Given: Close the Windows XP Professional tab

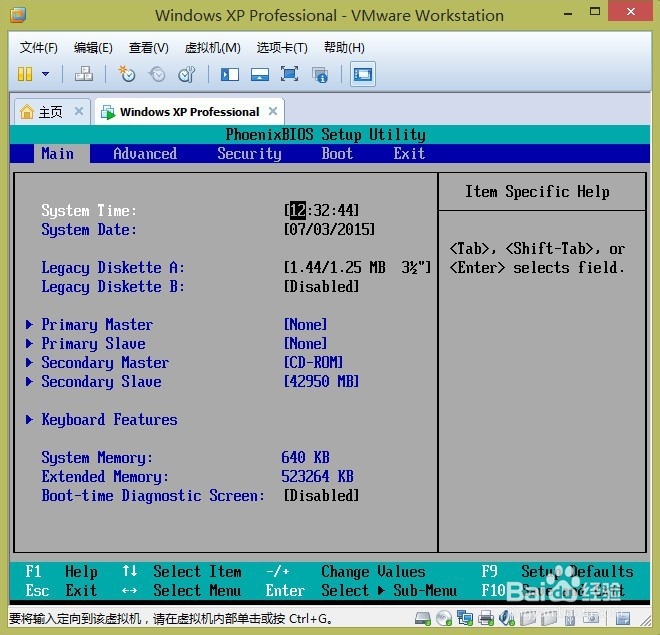Looking at the screenshot, I should tap(273, 111).
